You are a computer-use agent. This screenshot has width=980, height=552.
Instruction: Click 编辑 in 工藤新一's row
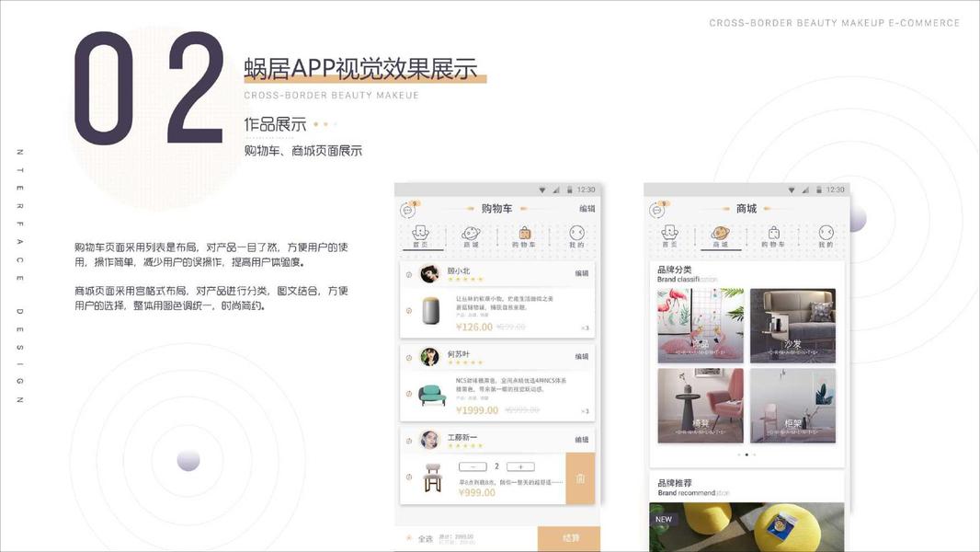click(581, 440)
